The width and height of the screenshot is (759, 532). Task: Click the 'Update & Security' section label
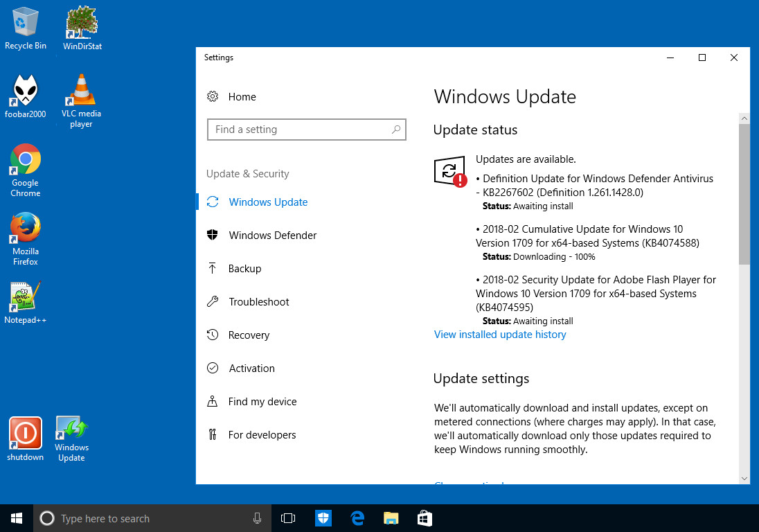(247, 173)
